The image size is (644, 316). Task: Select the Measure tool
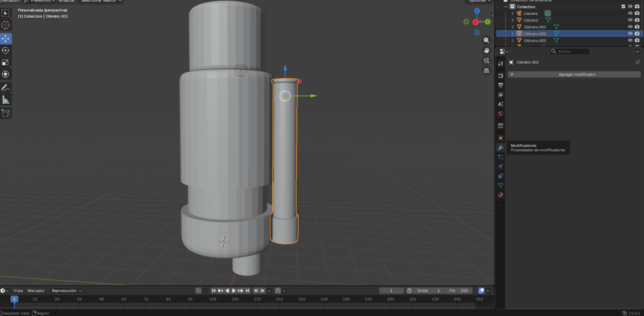[6, 99]
